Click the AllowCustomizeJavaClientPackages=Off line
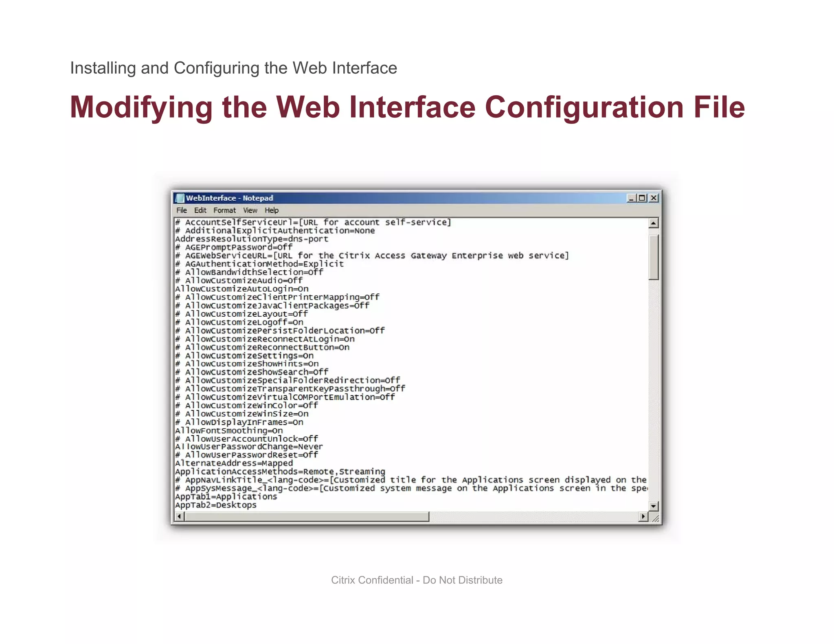This screenshot has width=834, height=644. (x=272, y=306)
